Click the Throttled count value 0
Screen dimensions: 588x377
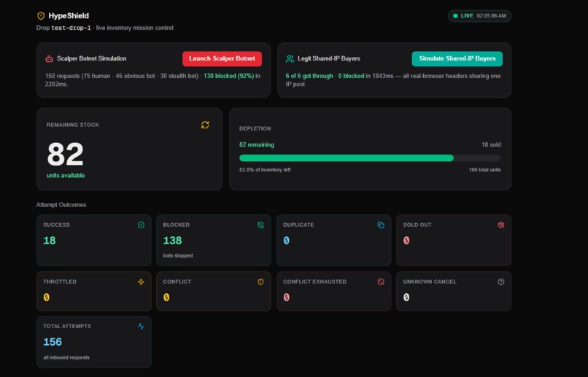[46, 298]
